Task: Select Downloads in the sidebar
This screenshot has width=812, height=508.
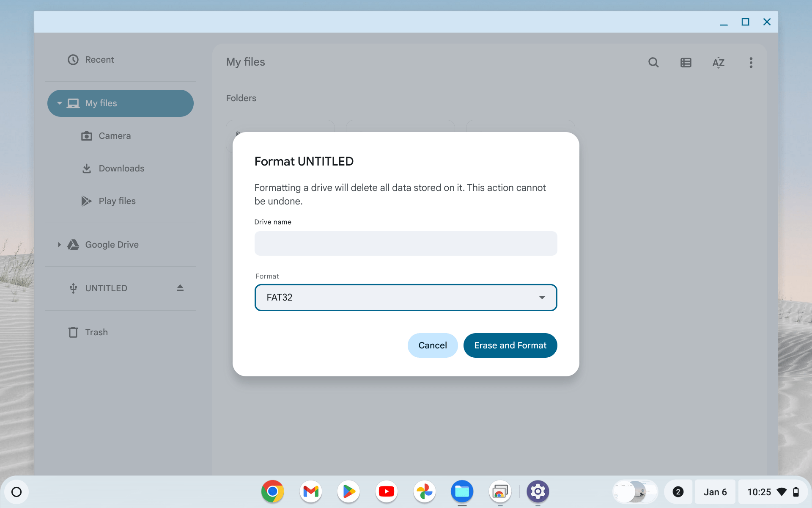Action: tap(121, 168)
